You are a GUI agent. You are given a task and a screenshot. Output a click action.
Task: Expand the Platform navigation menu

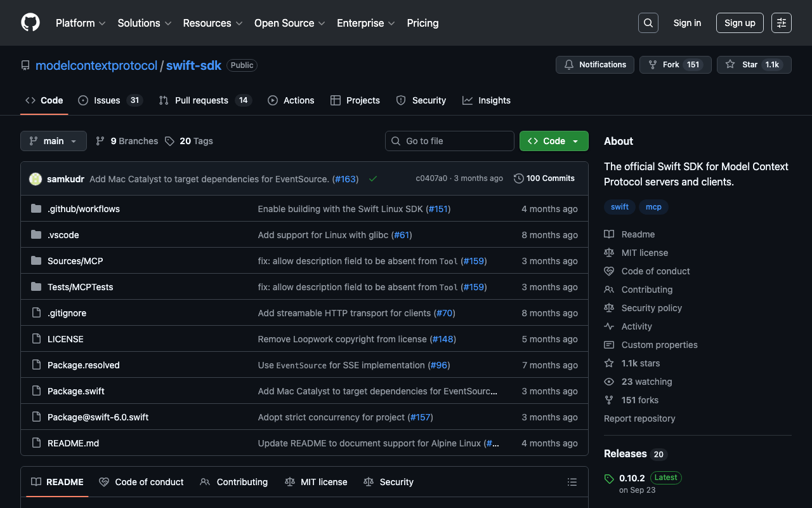81,23
